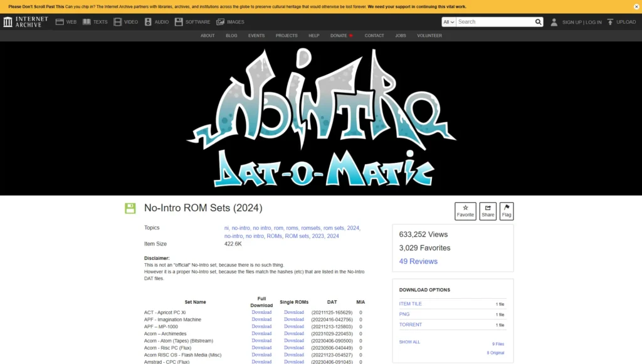Click the search magnifier icon

538,22
